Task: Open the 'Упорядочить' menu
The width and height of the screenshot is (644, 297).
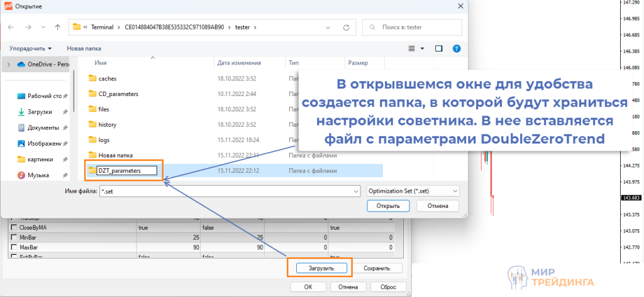Action: [x=31, y=48]
